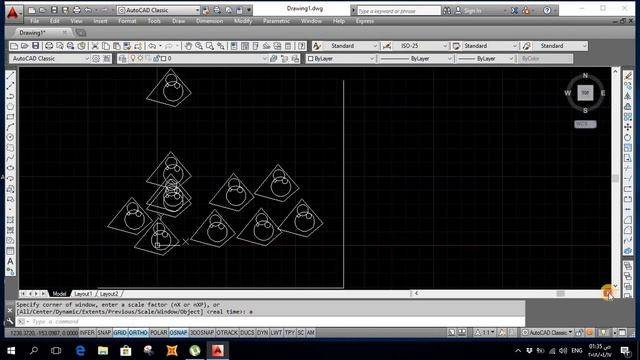Image resolution: width=640 pixels, height=360 pixels.
Task: Switch to the Layout2 tab
Action: tap(109, 294)
